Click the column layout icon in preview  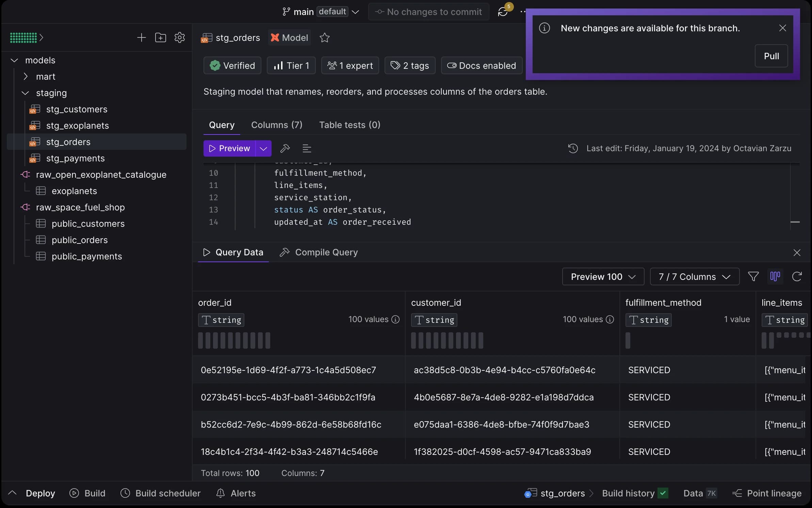point(775,276)
